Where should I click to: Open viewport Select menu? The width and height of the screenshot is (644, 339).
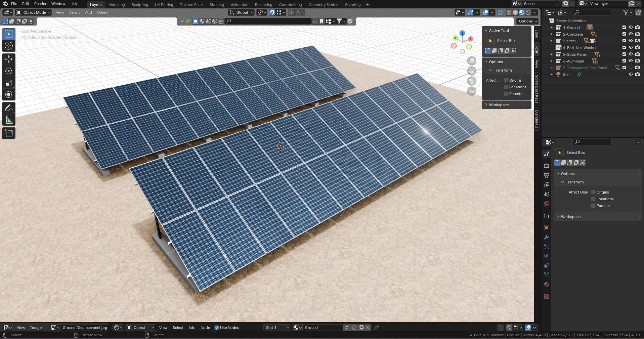75,12
